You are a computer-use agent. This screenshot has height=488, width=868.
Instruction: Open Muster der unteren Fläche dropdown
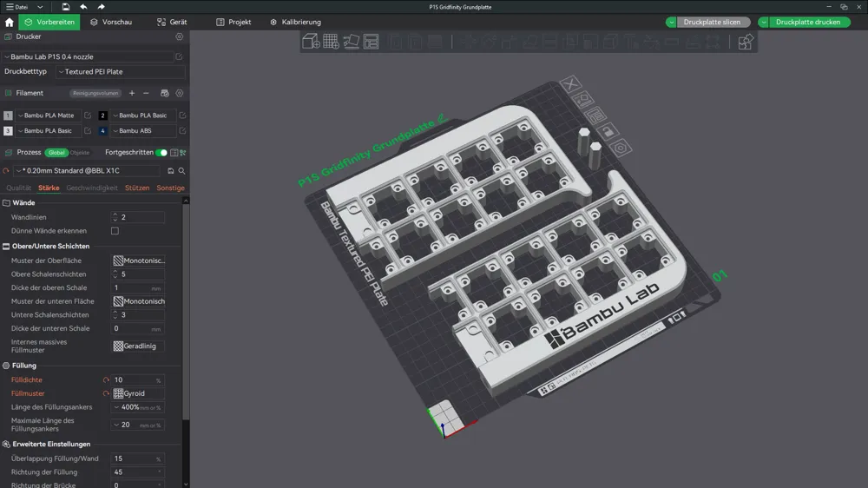coord(138,301)
